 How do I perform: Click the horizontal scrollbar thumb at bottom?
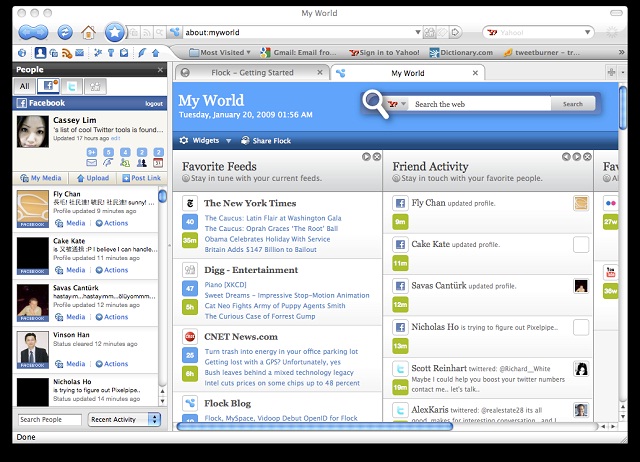point(314,426)
